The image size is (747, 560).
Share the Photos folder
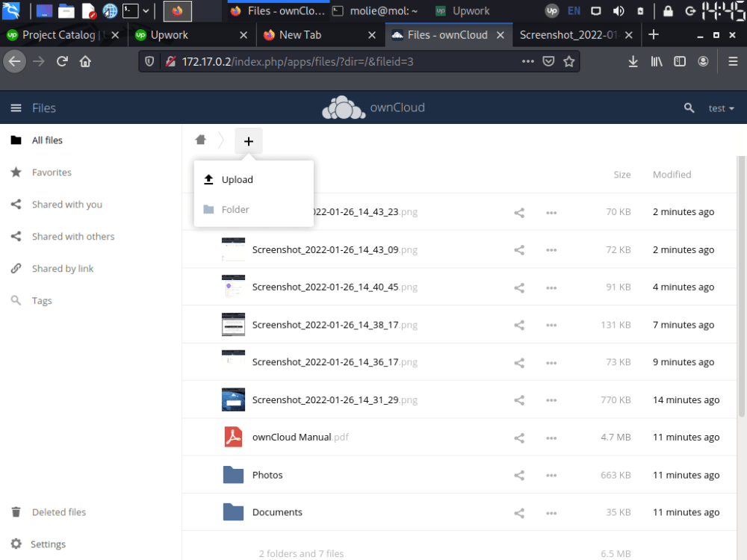pyautogui.click(x=519, y=475)
